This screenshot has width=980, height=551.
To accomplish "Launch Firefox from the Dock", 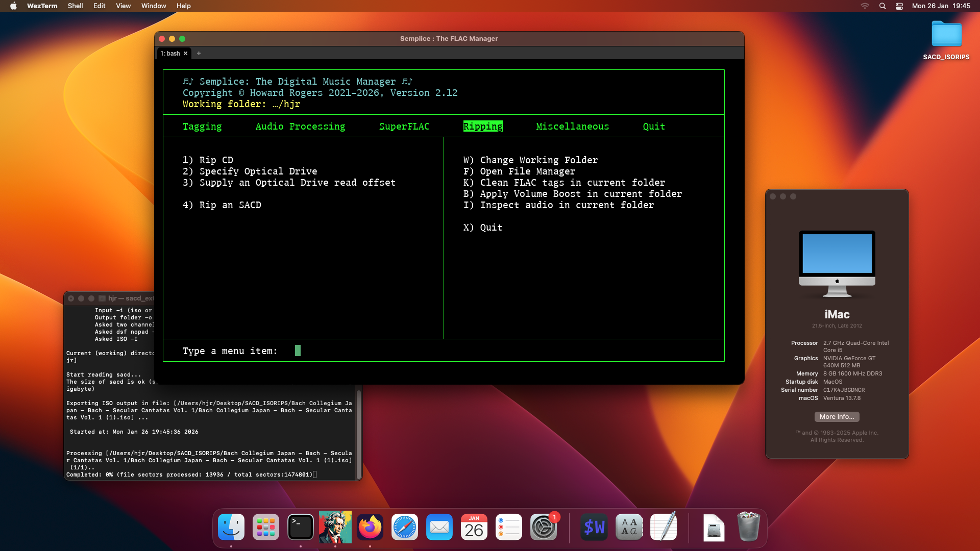I will pos(370,527).
